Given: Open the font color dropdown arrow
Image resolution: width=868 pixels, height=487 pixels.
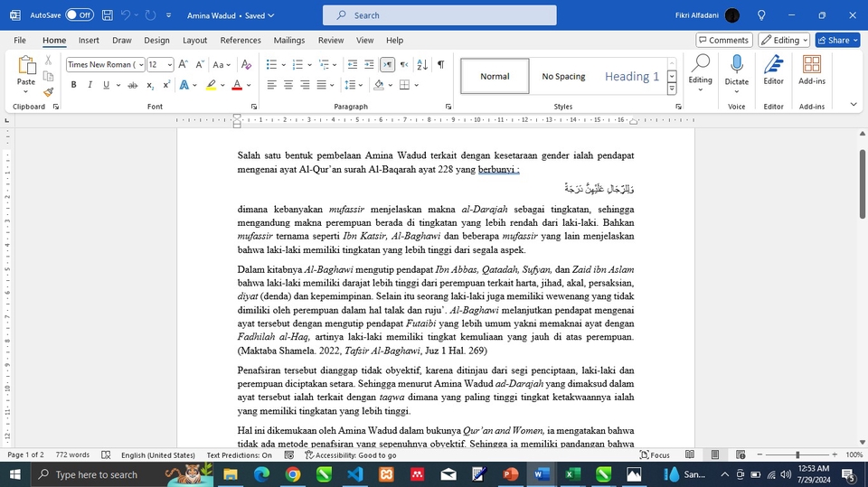Looking at the screenshot, I should [x=250, y=85].
